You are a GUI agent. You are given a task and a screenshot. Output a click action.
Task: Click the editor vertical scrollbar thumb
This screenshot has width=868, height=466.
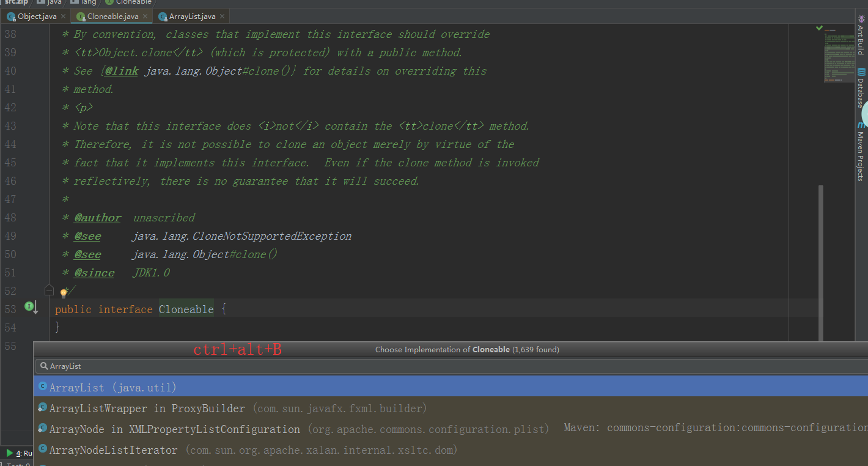tap(820, 263)
